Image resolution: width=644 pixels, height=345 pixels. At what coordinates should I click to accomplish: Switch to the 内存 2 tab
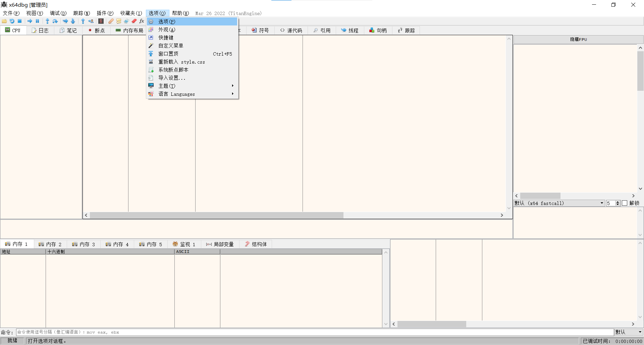click(x=50, y=244)
